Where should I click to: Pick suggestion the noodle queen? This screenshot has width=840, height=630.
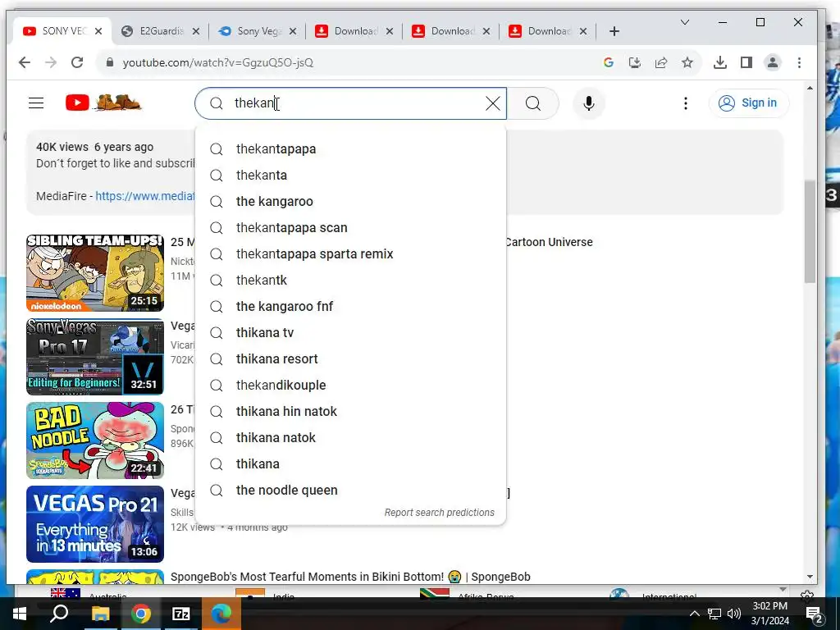[x=351, y=491]
